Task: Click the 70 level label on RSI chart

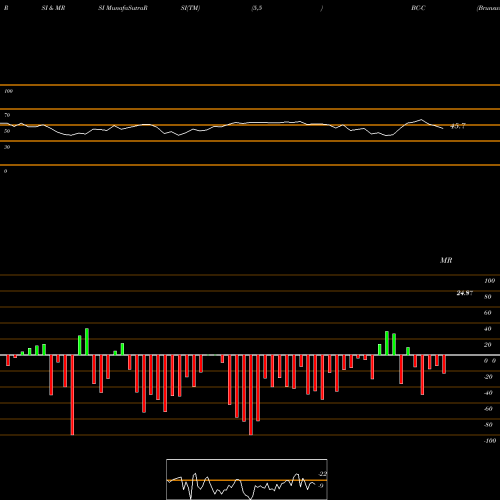Action: (7, 115)
